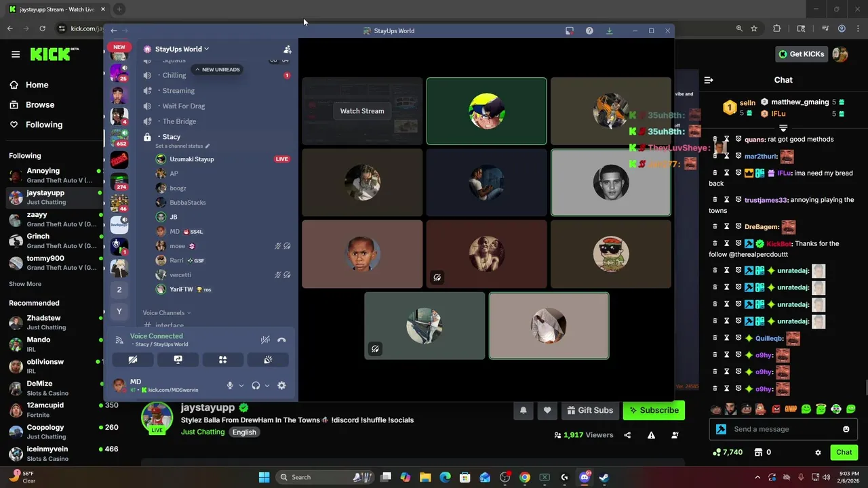
Task: Deafen using Discord headphones icon
Action: 256,386
